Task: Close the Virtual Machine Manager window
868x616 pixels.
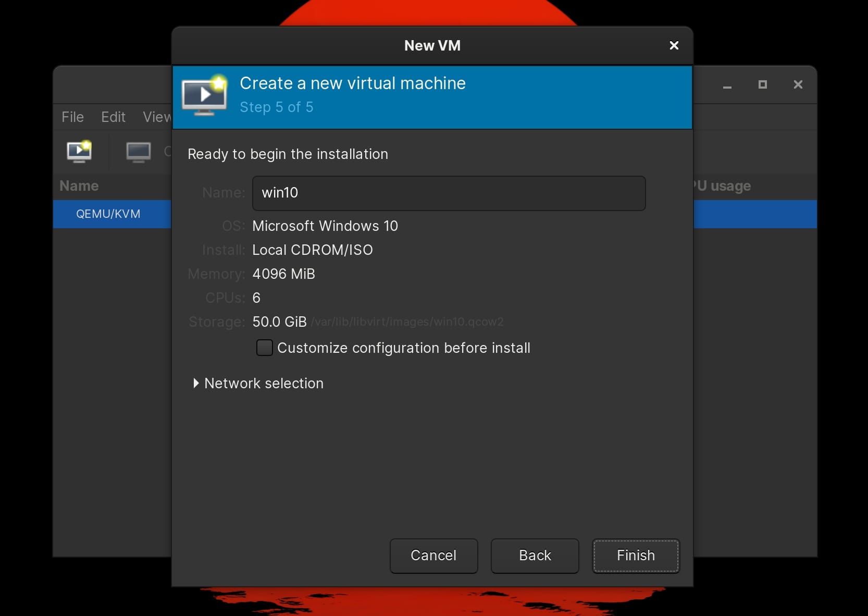Action: click(x=798, y=84)
